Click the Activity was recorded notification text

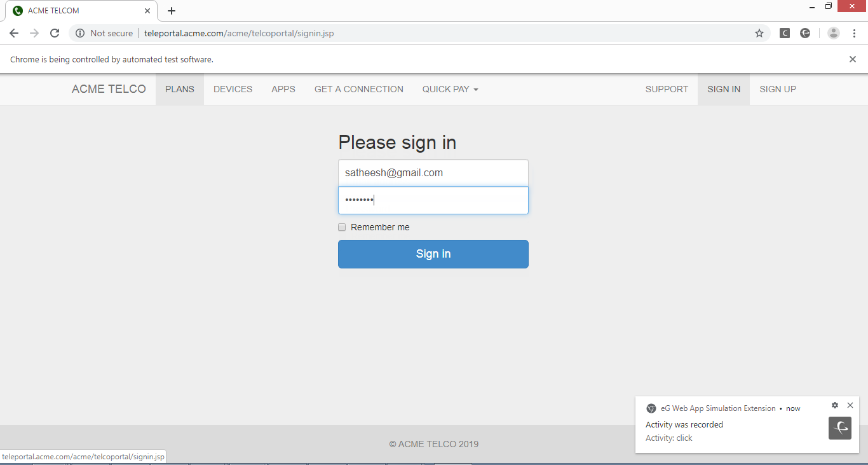[684, 424]
